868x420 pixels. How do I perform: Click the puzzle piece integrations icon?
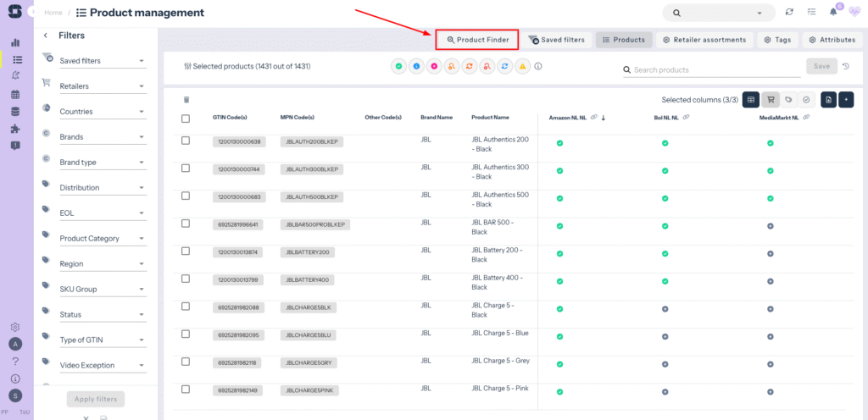15,129
